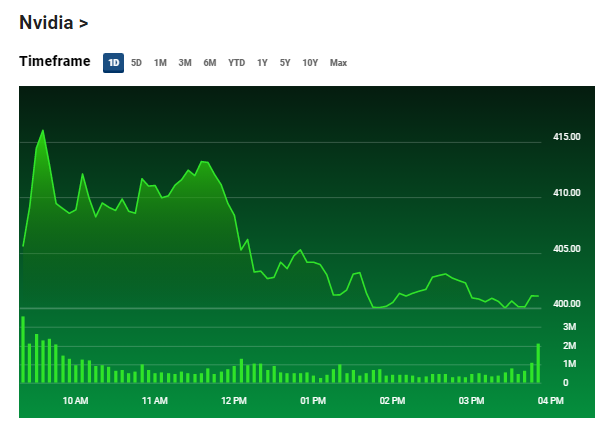611x437 pixels.
Task: Click the Timeframe label text
Action: point(55,62)
